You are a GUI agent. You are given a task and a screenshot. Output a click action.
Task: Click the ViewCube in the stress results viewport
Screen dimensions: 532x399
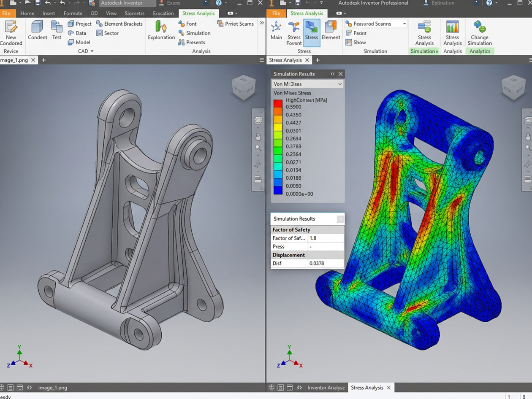tap(513, 88)
